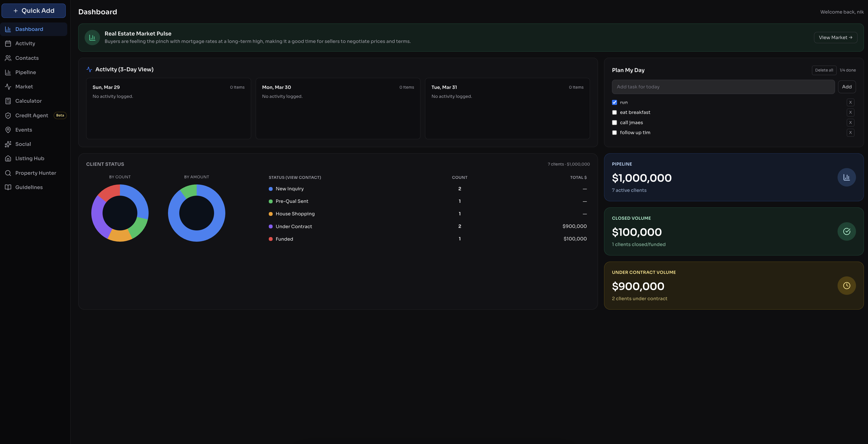
Task: Click Delete all in Plan My Day
Action: click(824, 70)
